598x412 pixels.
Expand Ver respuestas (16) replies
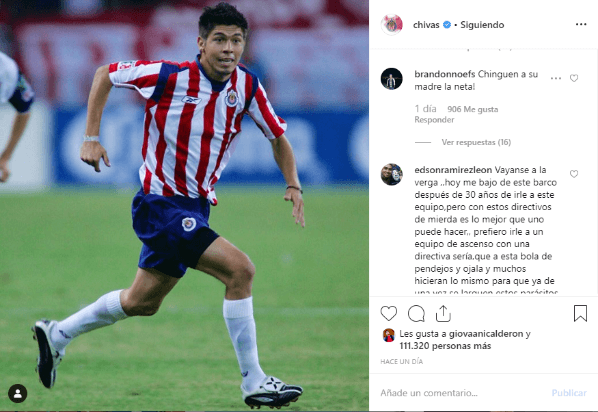pyautogui.click(x=476, y=142)
